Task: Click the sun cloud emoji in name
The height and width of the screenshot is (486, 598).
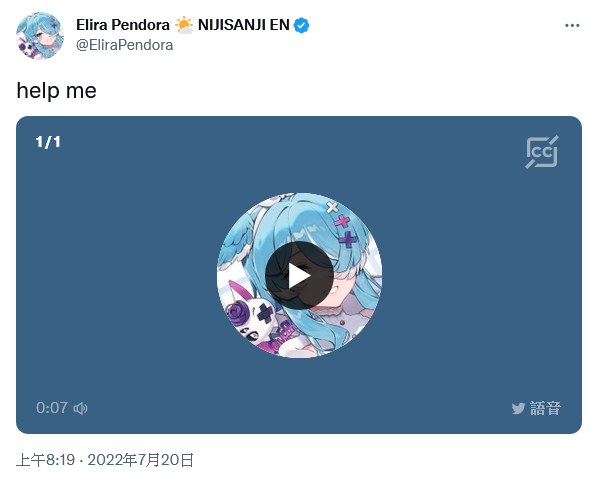Action: (184, 25)
